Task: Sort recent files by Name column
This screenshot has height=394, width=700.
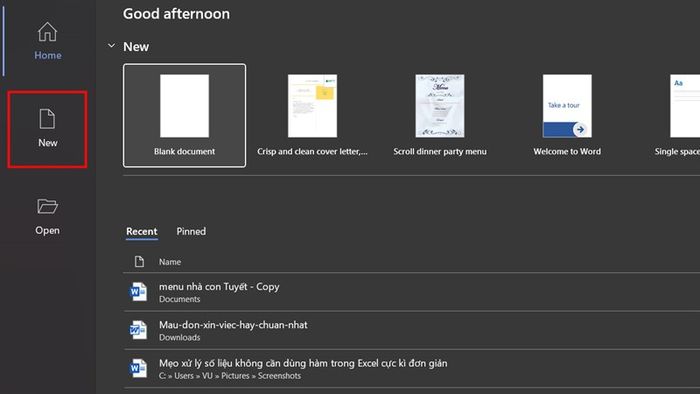Action: (x=170, y=262)
